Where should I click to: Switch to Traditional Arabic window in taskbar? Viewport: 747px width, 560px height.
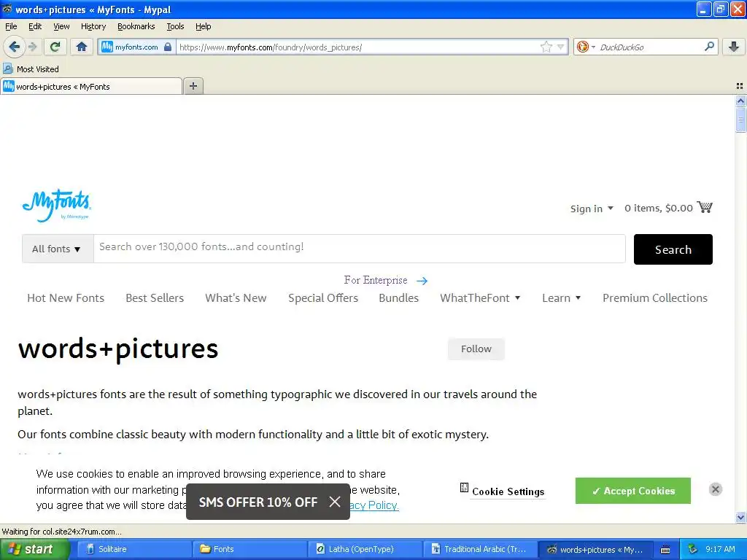(479, 549)
